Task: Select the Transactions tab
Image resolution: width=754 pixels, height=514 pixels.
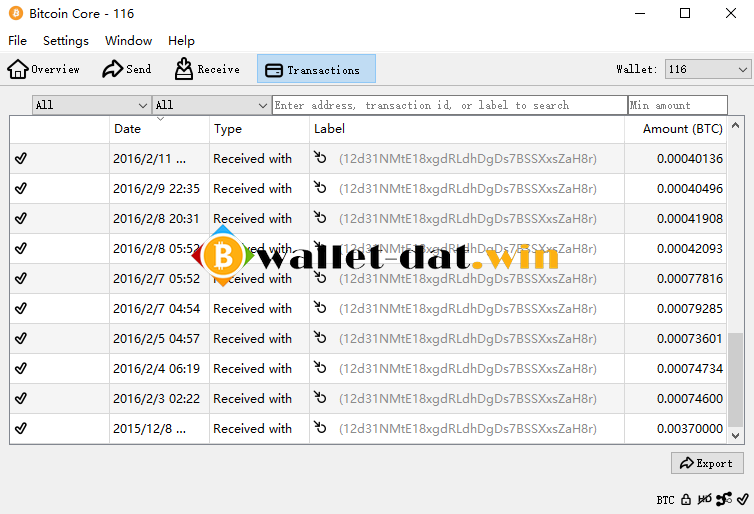Action: (316, 69)
